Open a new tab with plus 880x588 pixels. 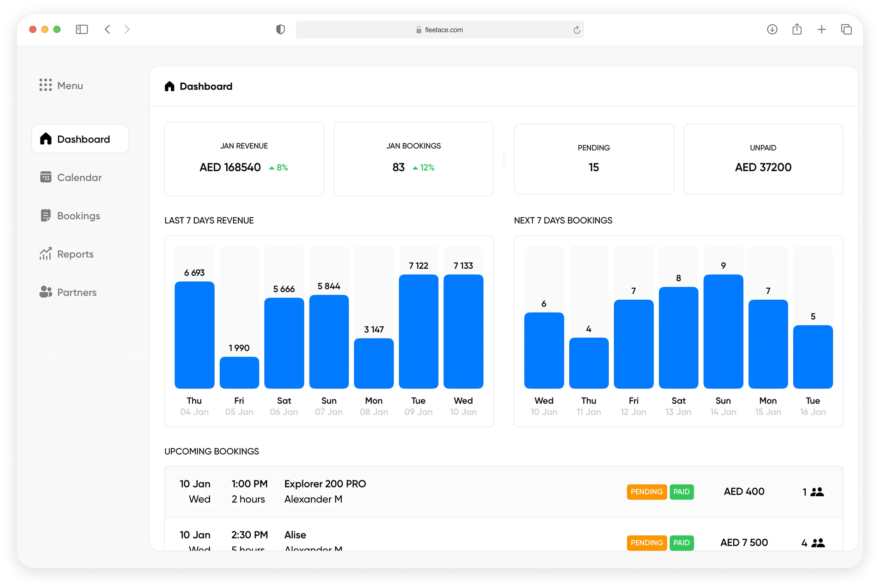click(821, 29)
